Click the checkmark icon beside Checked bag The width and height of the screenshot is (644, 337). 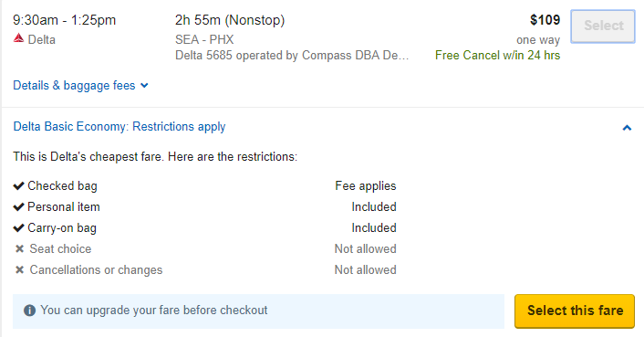coord(18,186)
